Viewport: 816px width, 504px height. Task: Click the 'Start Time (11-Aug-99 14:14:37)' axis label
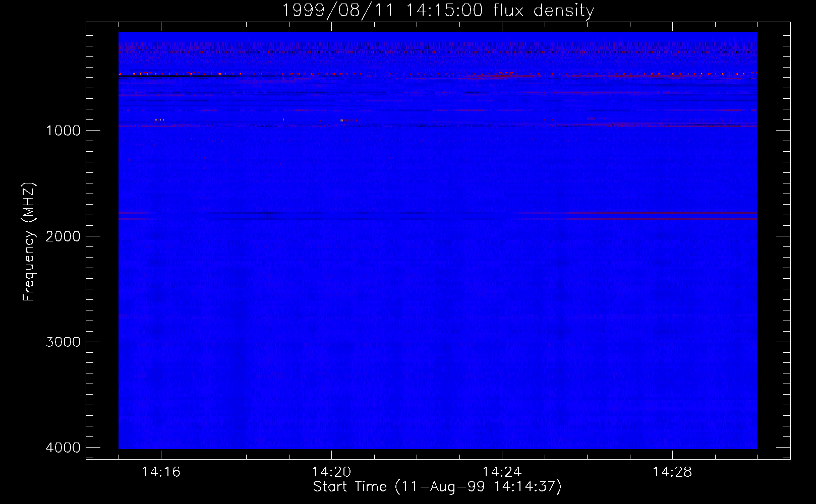coord(437,487)
